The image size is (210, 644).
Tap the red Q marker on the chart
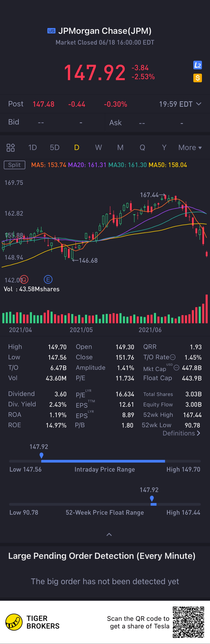pos(24,279)
